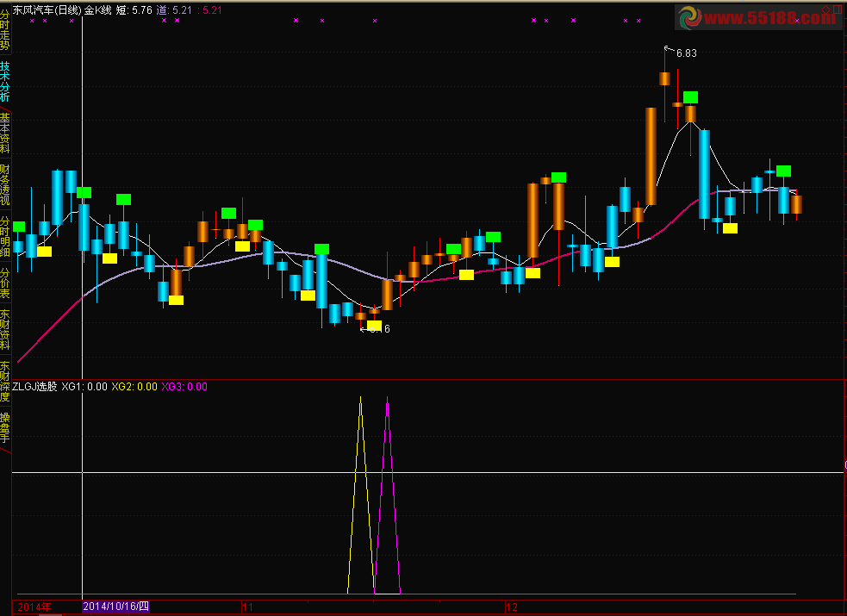Click the last orange candle at chart's right end
The width and height of the screenshot is (847, 616).
(796, 204)
